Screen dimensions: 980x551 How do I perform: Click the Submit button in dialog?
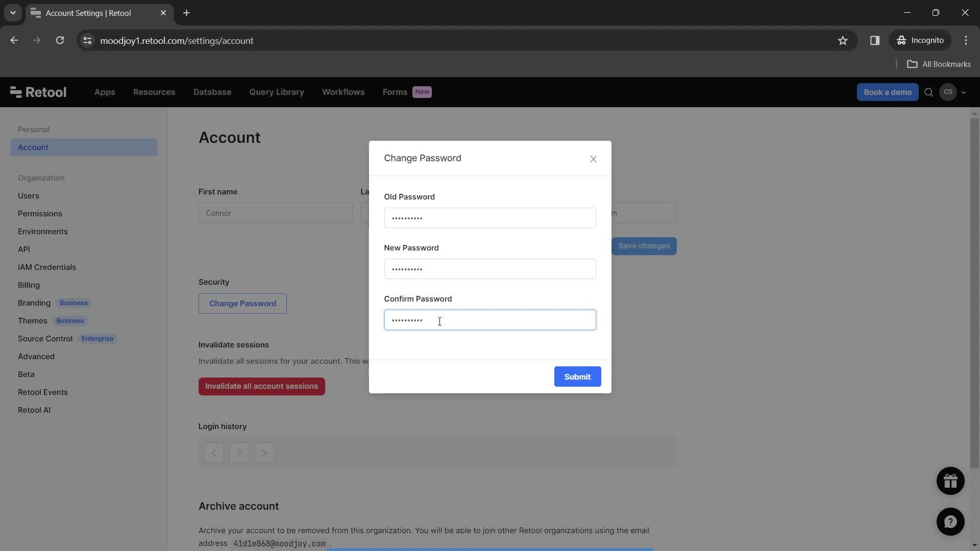[x=577, y=376]
